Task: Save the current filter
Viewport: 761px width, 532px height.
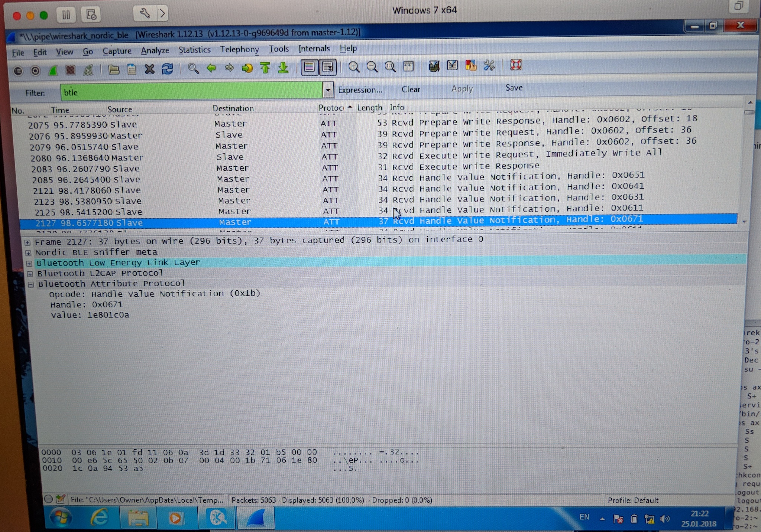Action: point(514,88)
